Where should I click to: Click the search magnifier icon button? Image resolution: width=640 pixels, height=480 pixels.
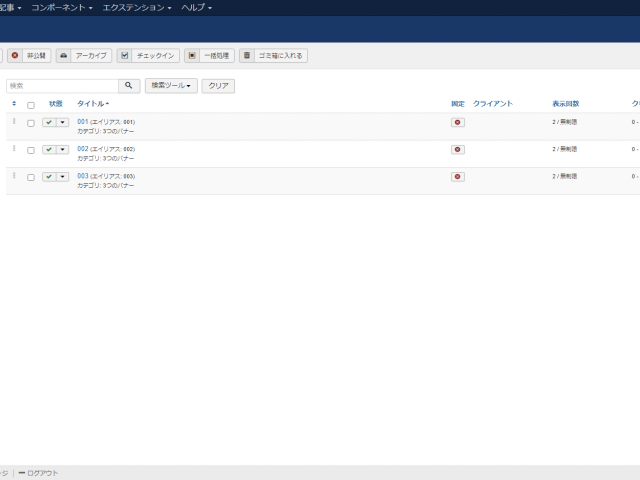point(129,86)
